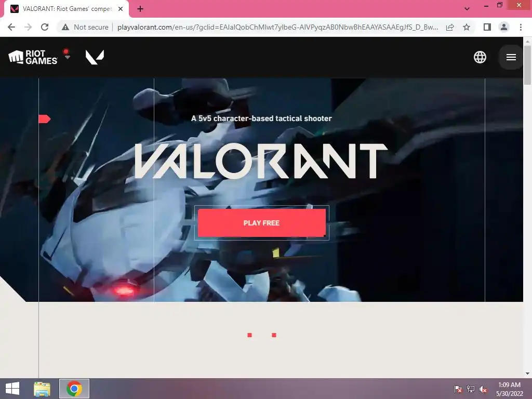This screenshot has width=532, height=399.
Task: Open the Chrome three-dot menu
Action: click(x=521, y=27)
